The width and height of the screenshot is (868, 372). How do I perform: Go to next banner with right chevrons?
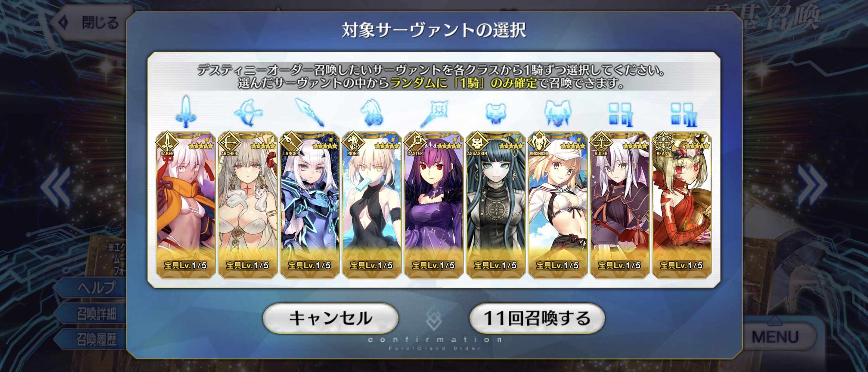tap(813, 185)
